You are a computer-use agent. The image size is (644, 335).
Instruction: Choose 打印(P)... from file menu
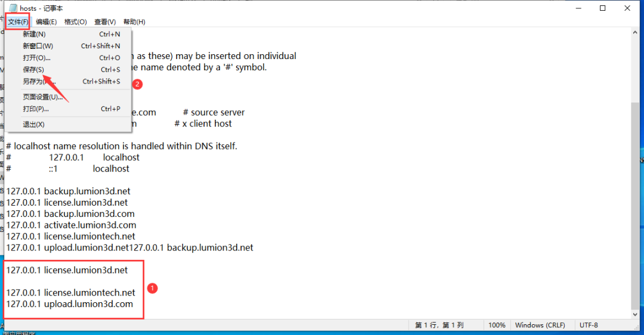tap(36, 109)
